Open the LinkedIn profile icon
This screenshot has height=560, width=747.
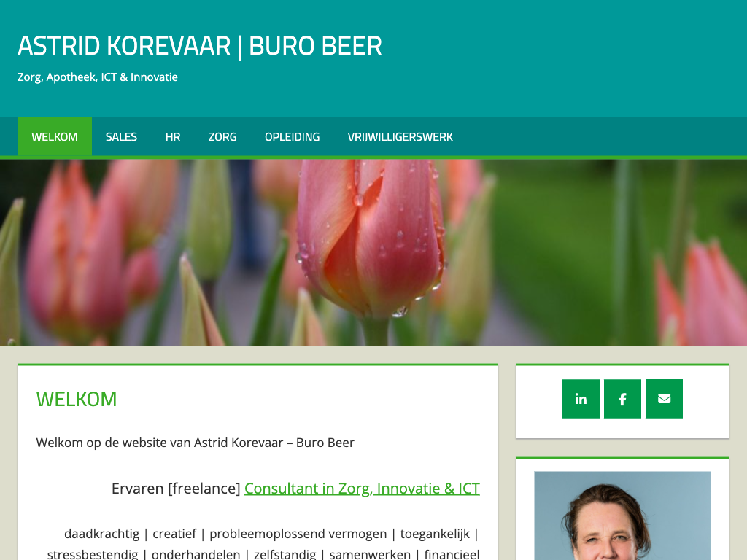(581, 399)
